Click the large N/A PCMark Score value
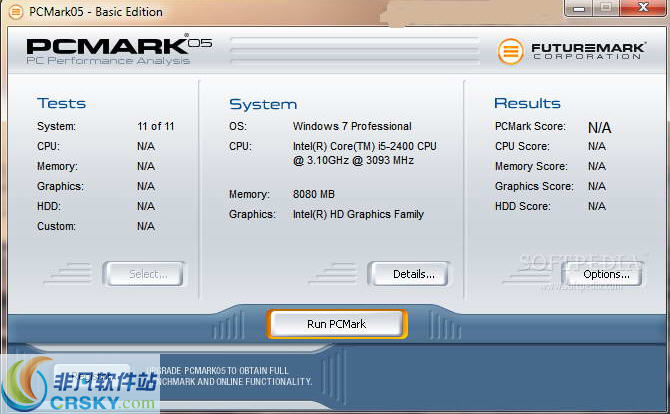This screenshot has width=670, height=414. 599,128
